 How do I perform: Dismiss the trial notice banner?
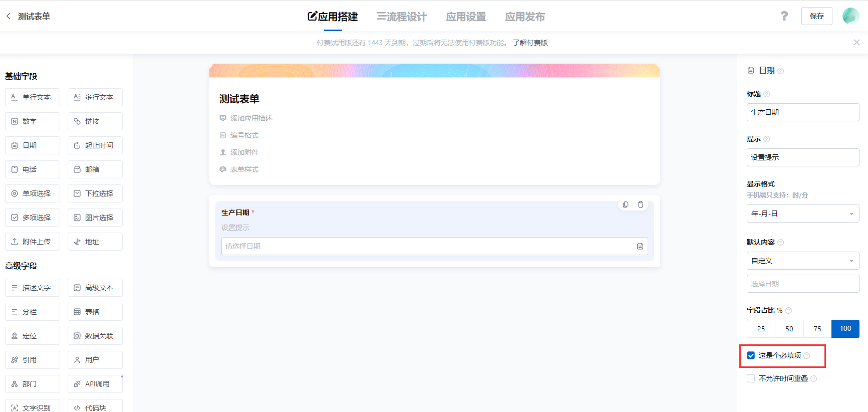[856, 43]
